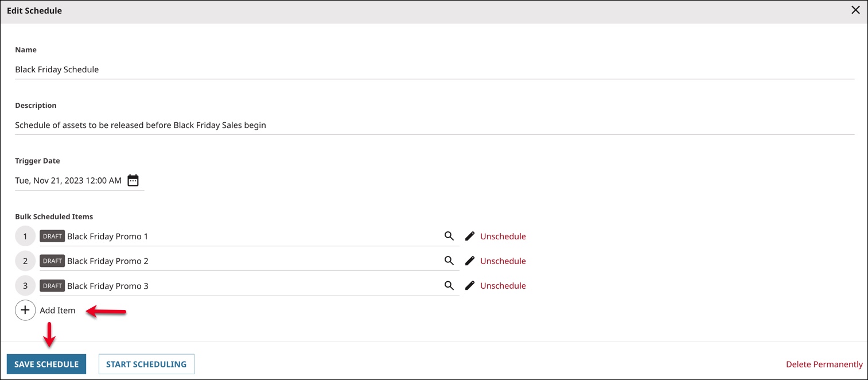Open the Trigger Date calendar picker
Image resolution: width=868 pixels, height=380 pixels.
tap(133, 180)
